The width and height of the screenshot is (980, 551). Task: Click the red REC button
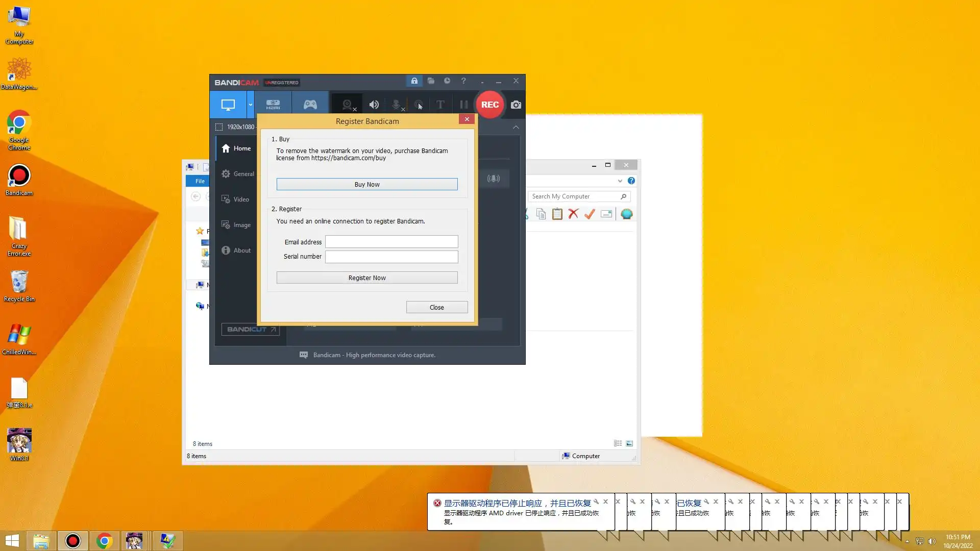(489, 105)
